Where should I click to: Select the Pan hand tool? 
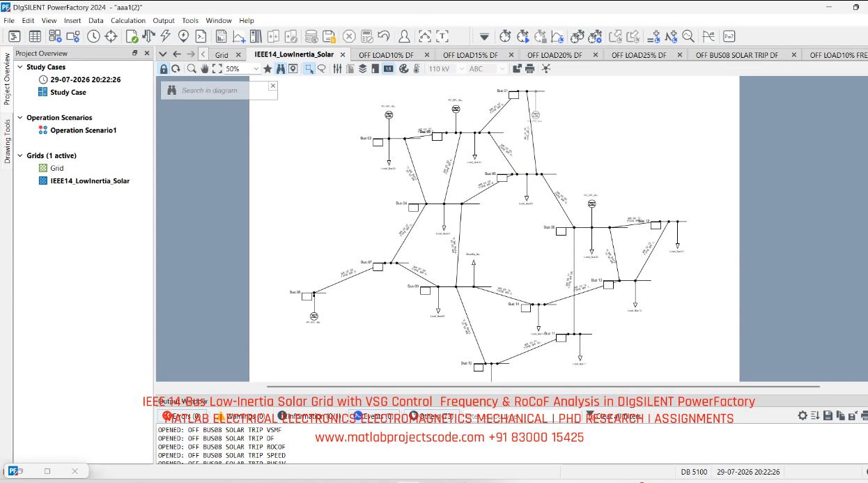(x=205, y=68)
